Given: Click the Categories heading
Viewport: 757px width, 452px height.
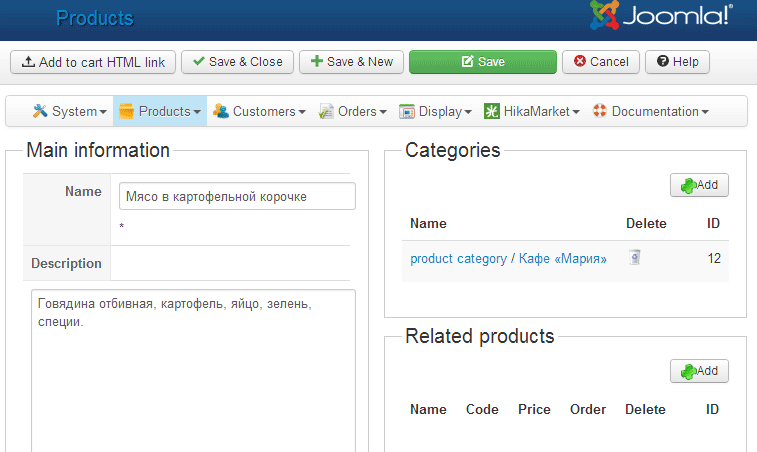Looking at the screenshot, I should click(x=452, y=150).
